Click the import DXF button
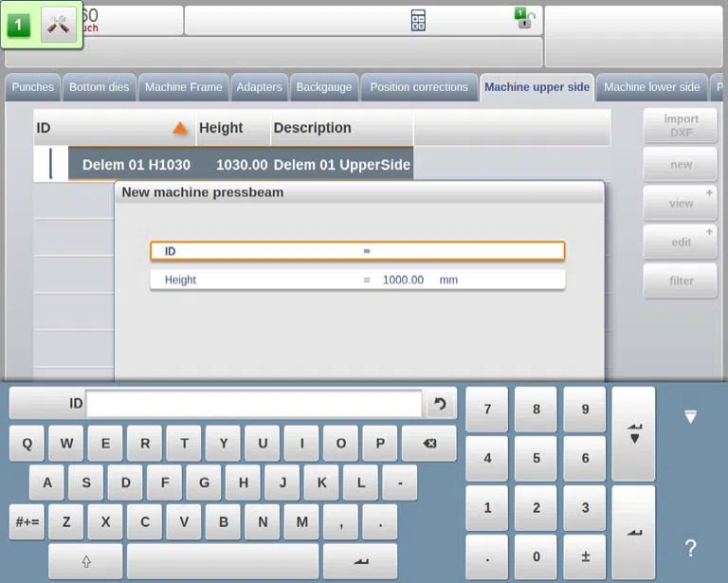Image resolution: width=728 pixels, height=583 pixels. pyautogui.click(x=681, y=126)
